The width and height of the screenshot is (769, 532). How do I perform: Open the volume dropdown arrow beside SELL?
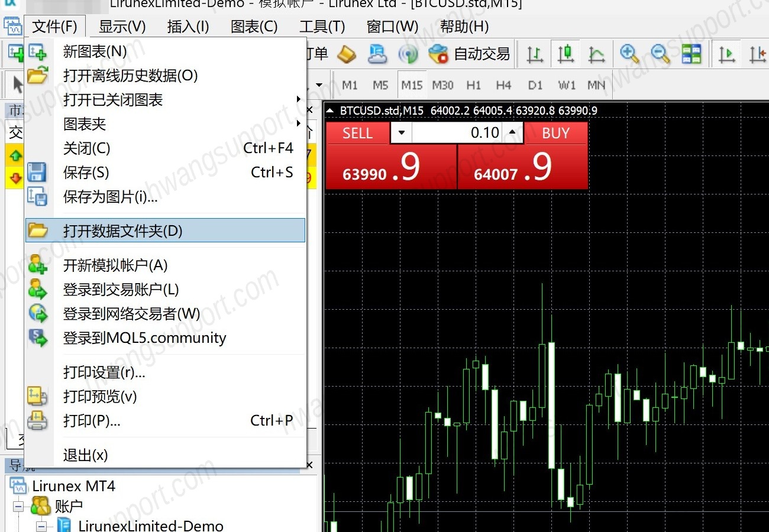tap(402, 133)
